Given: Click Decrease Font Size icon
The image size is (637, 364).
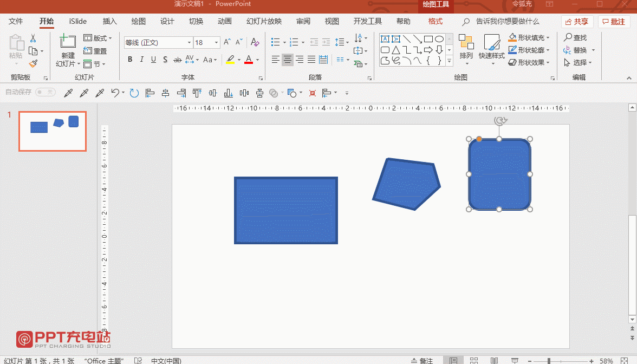Looking at the screenshot, I should [239, 42].
